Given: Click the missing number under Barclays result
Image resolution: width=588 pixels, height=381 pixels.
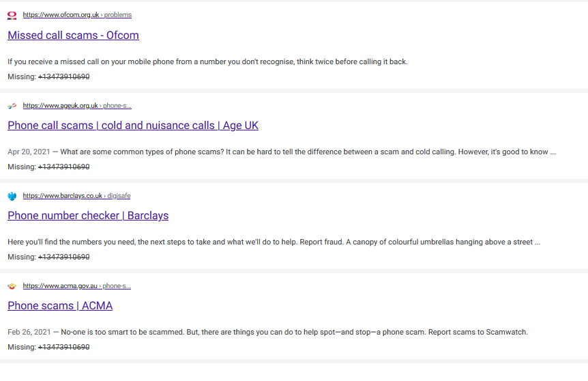Looking at the screenshot, I should (63, 257).
